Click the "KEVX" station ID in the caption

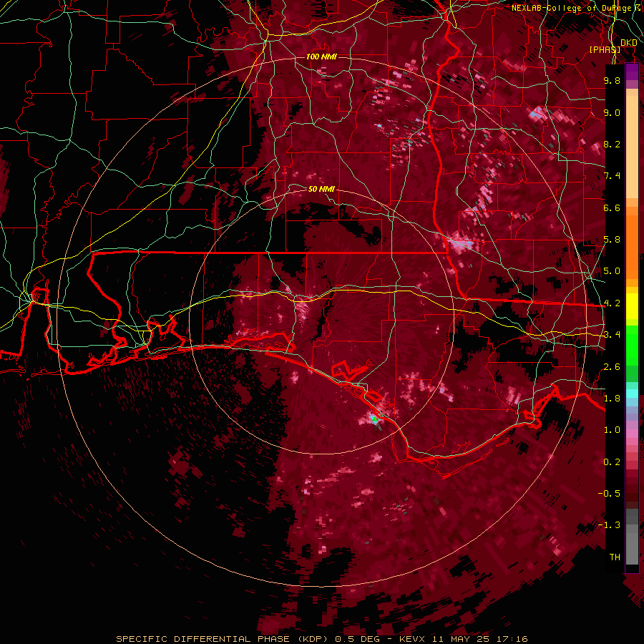click(x=412, y=639)
